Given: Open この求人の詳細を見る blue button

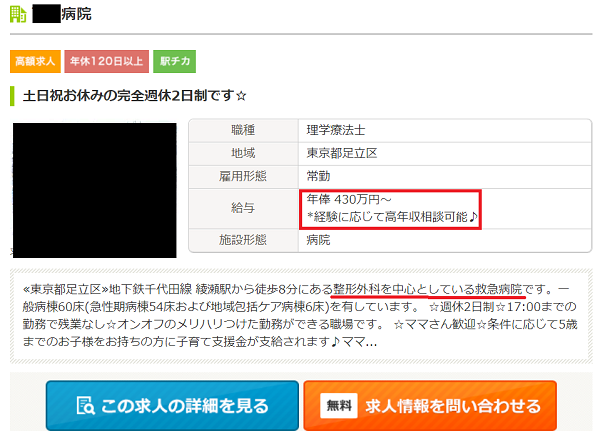Looking at the screenshot, I should click(172, 406).
